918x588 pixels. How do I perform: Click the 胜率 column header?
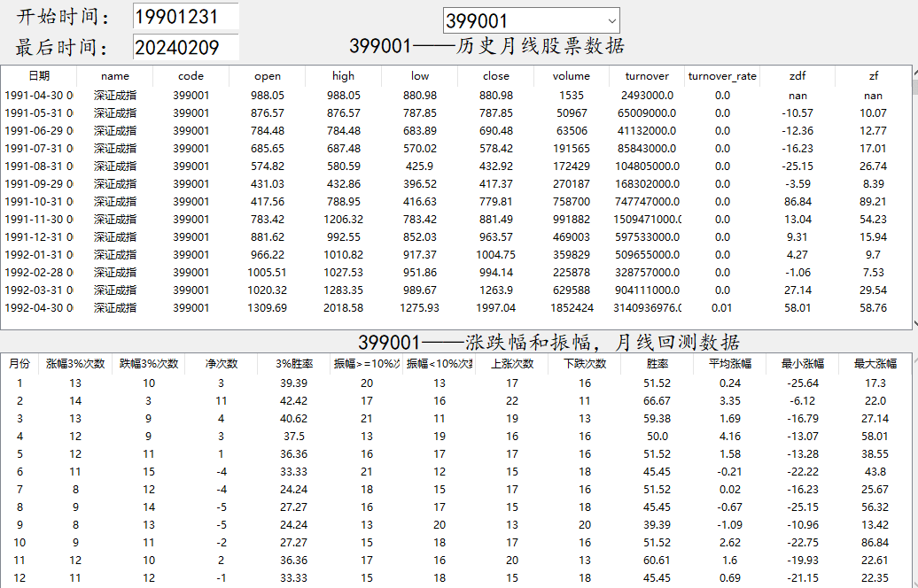click(657, 364)
